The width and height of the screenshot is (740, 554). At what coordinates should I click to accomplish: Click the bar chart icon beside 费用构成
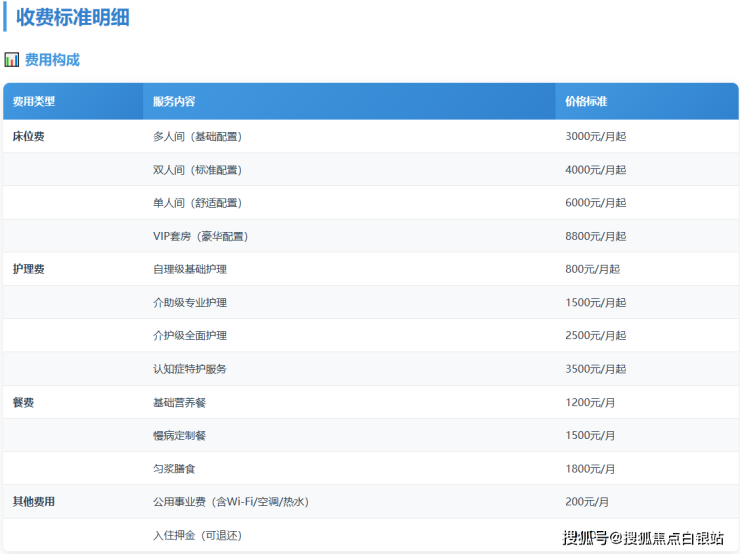click(12, 60)
